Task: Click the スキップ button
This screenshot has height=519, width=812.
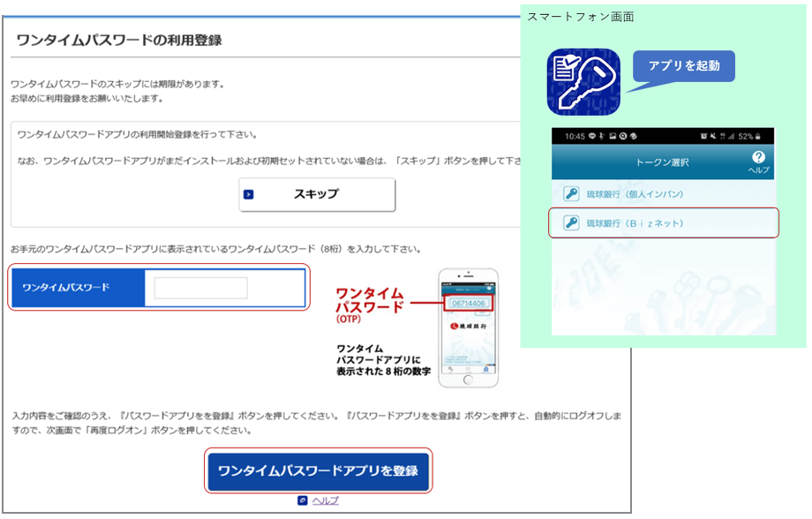Action: click(317, 194)
